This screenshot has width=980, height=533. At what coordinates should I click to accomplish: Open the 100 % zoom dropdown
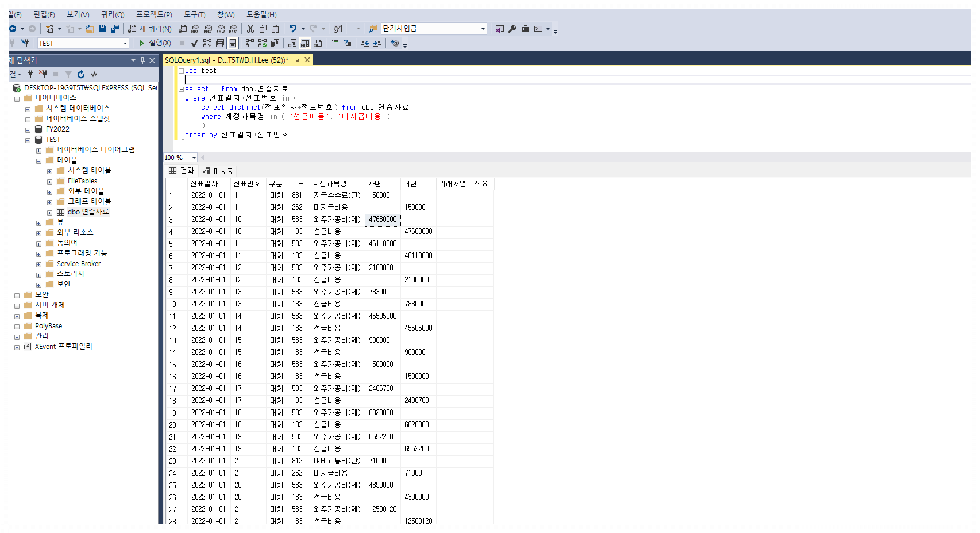pos(194,158)
